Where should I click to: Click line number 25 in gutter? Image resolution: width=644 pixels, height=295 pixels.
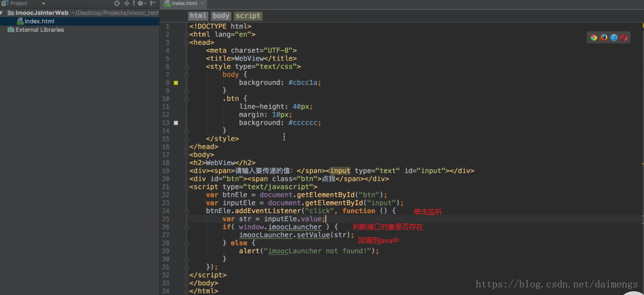coord(165,219)
